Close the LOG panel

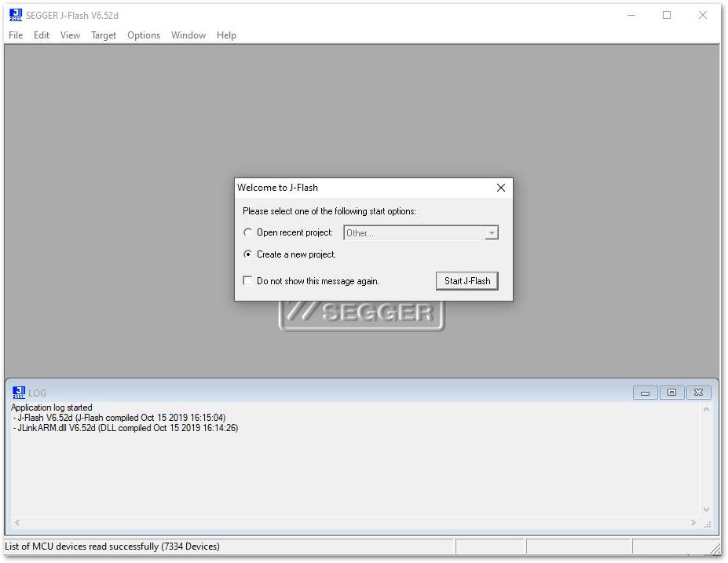pyautogui.click(x=698, y=393)
